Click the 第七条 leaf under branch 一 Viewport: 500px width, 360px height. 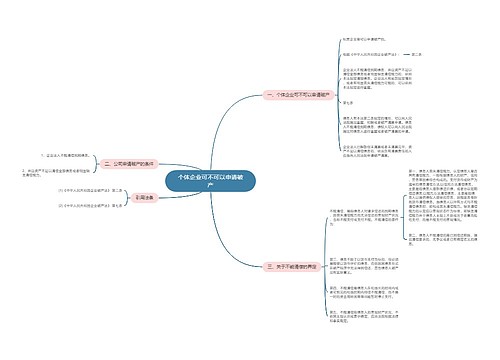tap(348, 103)
